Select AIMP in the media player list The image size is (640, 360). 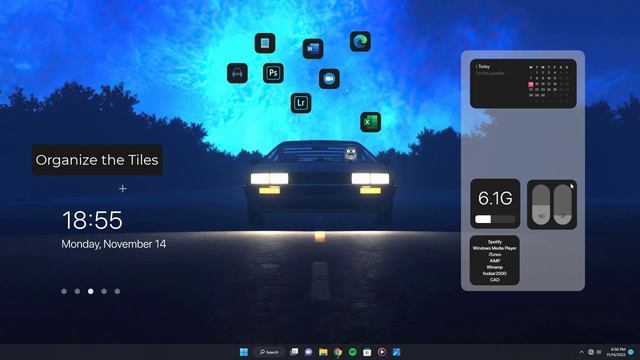495,261
